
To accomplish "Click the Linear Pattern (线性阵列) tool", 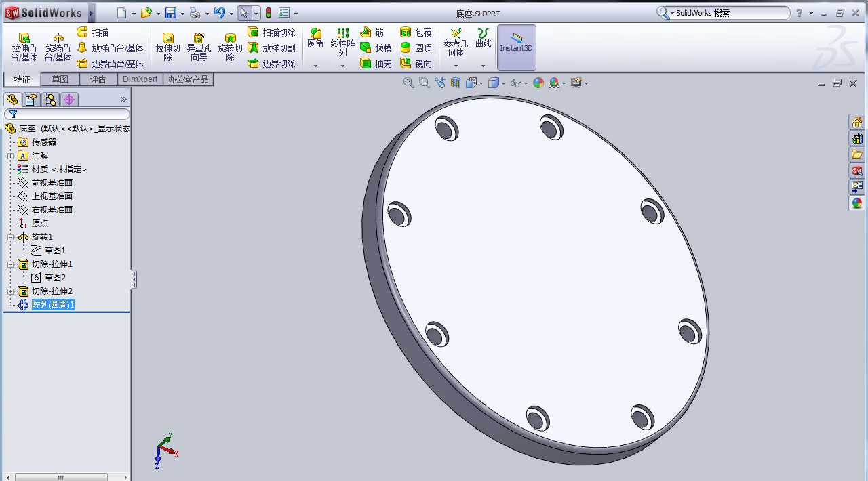I will pos(342,42).
